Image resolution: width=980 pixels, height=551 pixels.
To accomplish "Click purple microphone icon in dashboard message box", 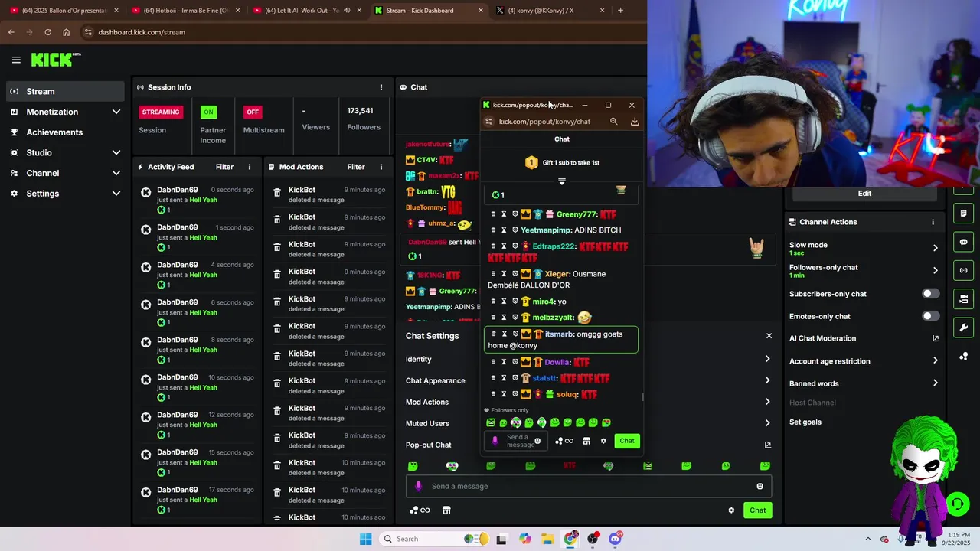I will 418,486.
